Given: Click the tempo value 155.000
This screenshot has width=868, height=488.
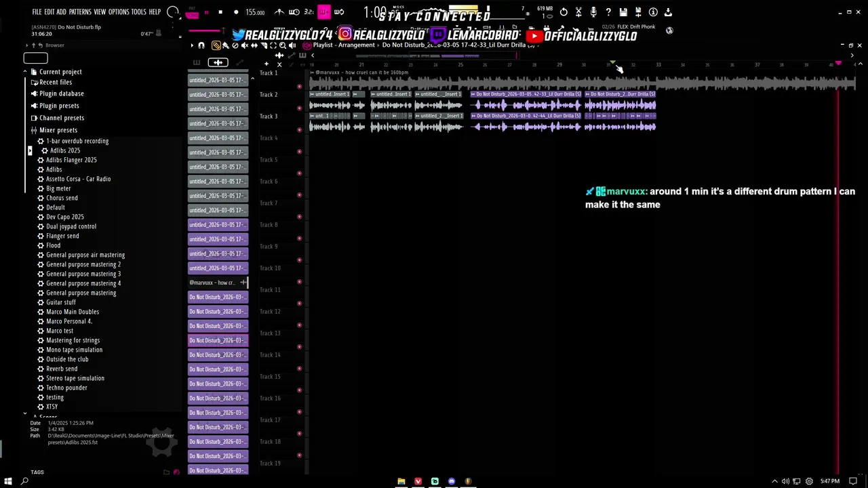Looking at the screenshot, I should pos(255,12).
